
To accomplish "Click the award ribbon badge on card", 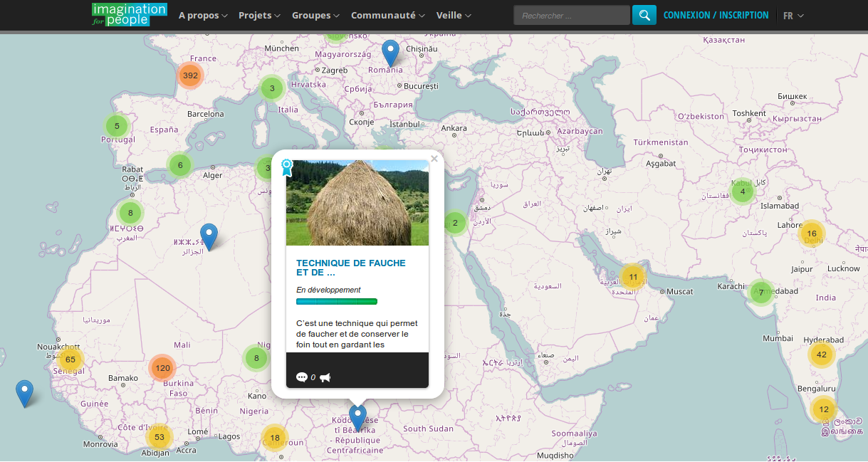I will coord(287,167).
